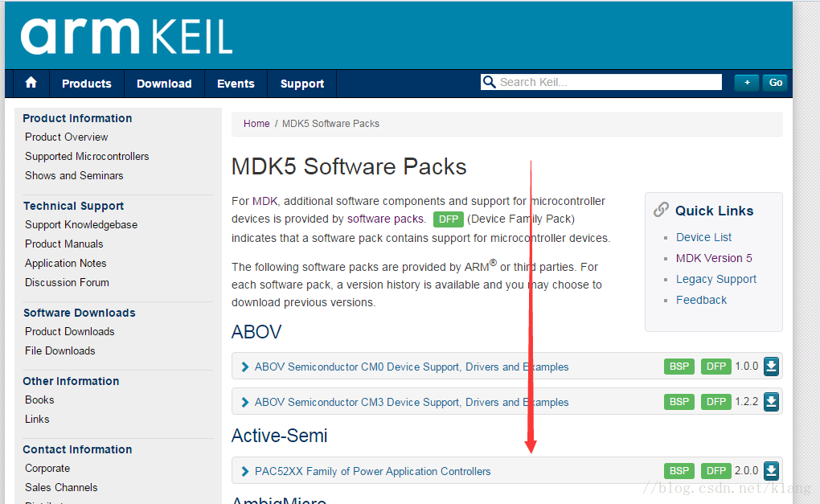Click ABOV Semiconductor CM3 pack title

point(412,403)
